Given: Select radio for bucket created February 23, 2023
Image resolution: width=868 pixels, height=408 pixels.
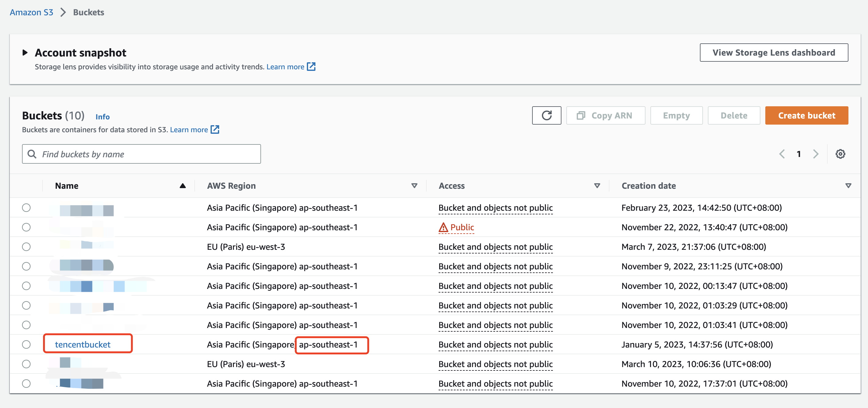Looking at the screenshot, I should tap(26, 208).
